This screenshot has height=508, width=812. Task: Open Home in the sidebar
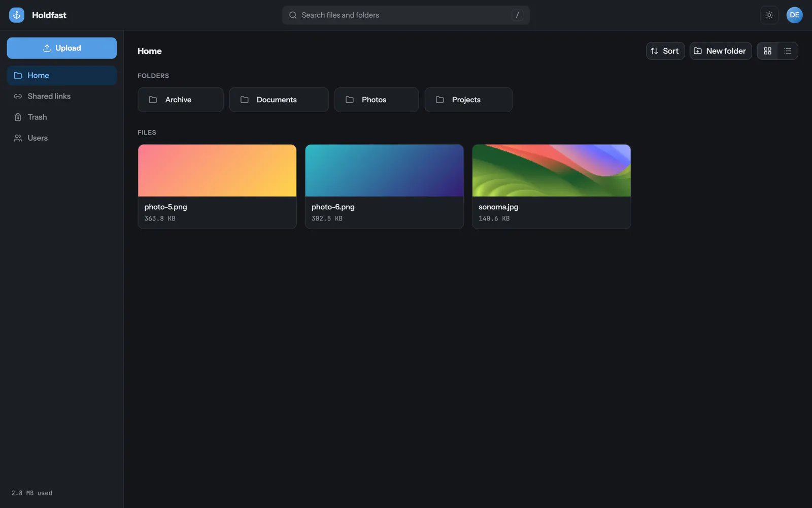pyautogui.click(x=62, y=75)
